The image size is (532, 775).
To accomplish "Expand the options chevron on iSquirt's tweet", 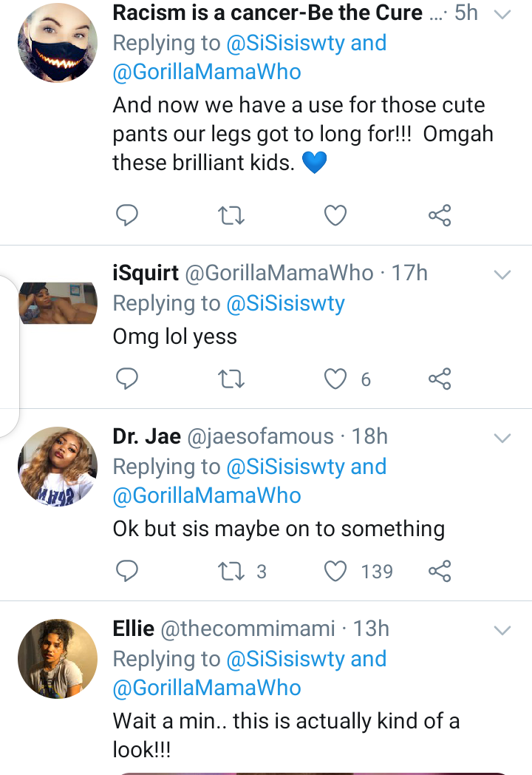I will [502, 275].
